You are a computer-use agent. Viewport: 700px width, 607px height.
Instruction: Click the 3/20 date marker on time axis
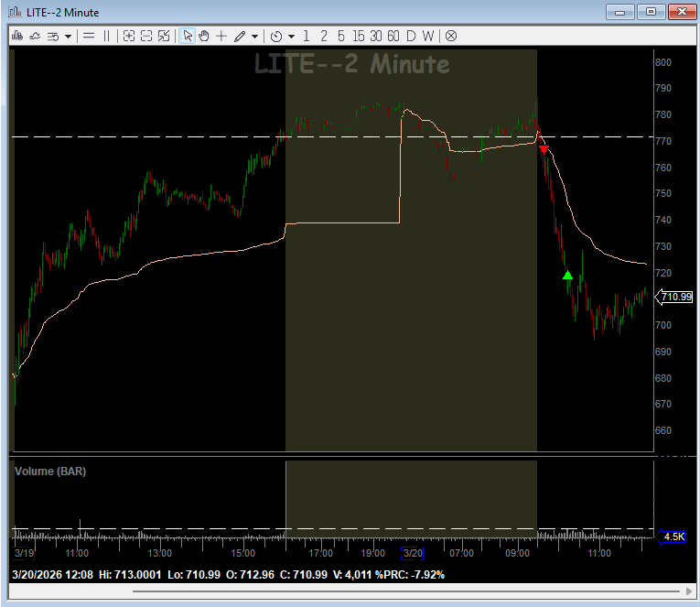coord(413,553)
